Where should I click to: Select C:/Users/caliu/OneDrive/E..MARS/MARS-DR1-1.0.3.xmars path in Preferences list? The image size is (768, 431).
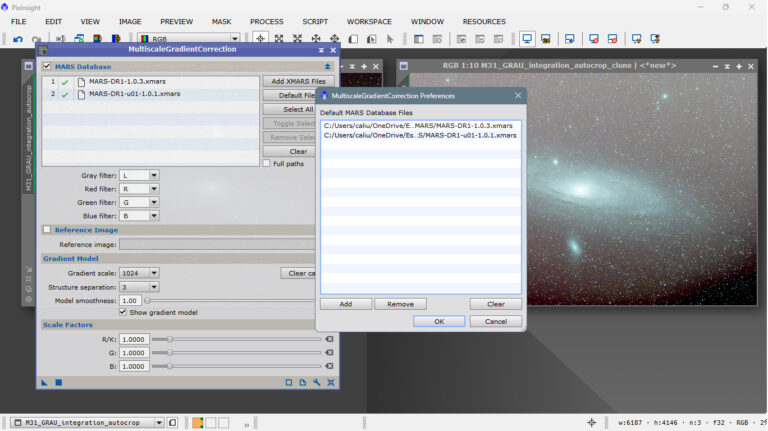tap(420, 126)
